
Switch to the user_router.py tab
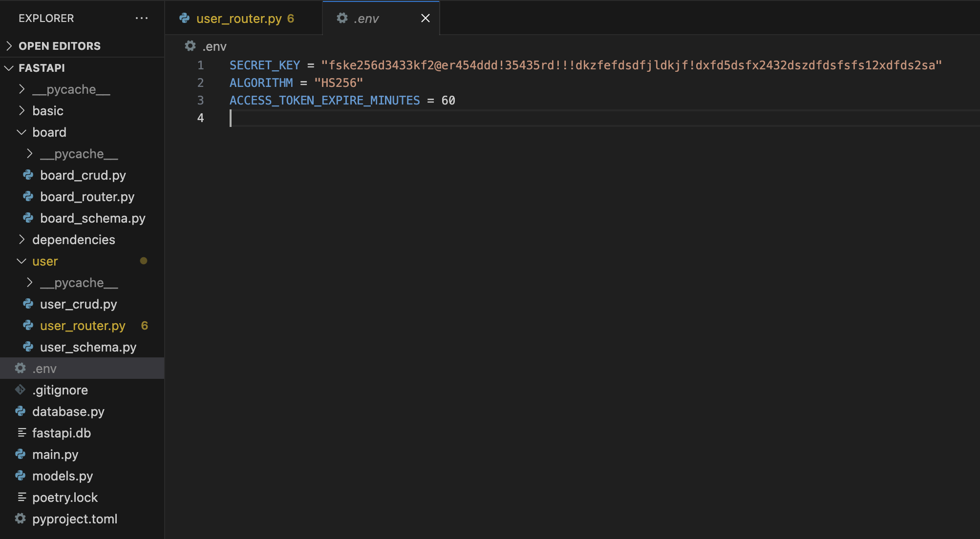(x=239, y=19)
